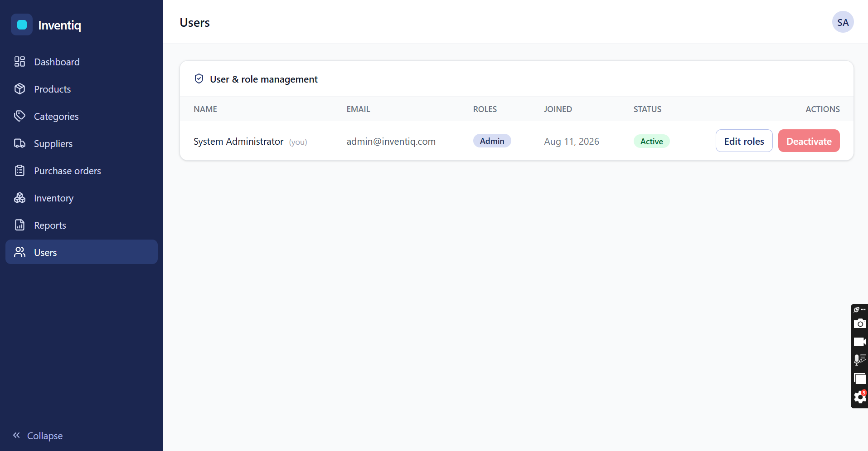Open the Categories section

coord(82,116)
